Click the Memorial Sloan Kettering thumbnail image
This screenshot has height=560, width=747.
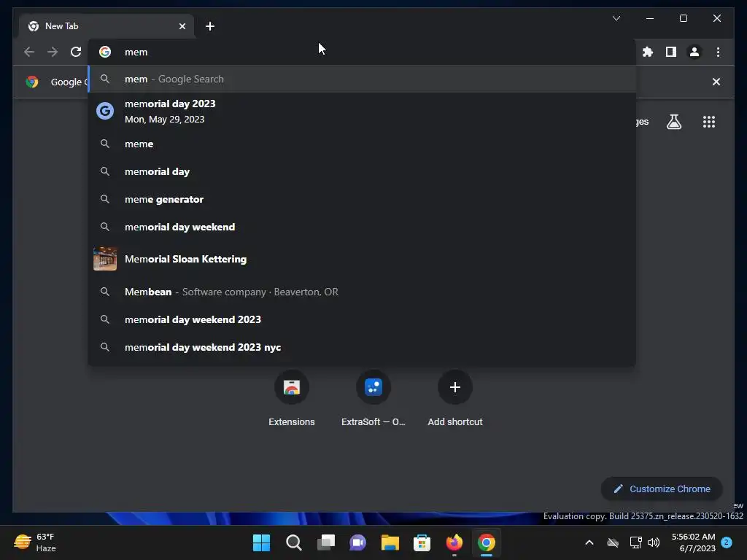105,259
